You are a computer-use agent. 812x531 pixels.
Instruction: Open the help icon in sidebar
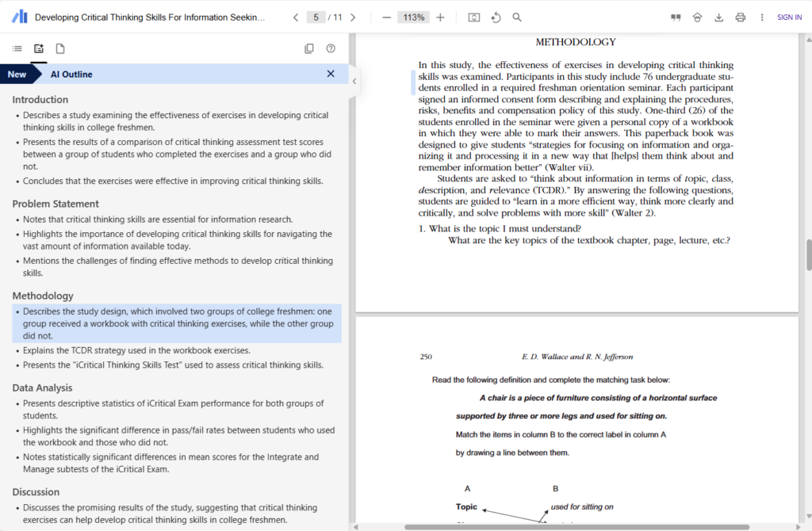(x=331, y=48)
